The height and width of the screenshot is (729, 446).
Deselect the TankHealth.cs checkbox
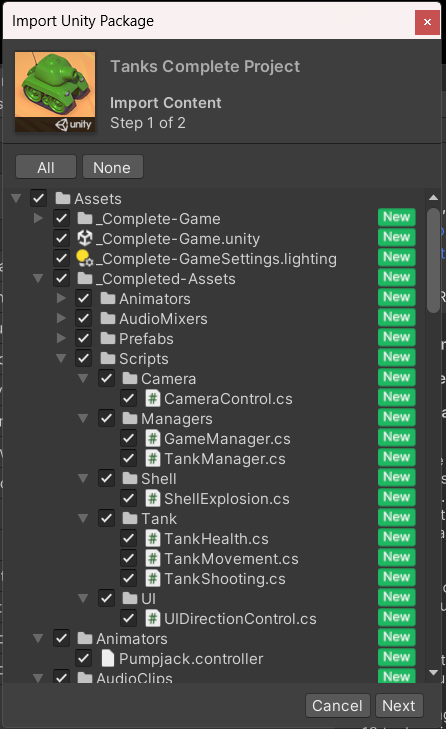coord(128,538)
